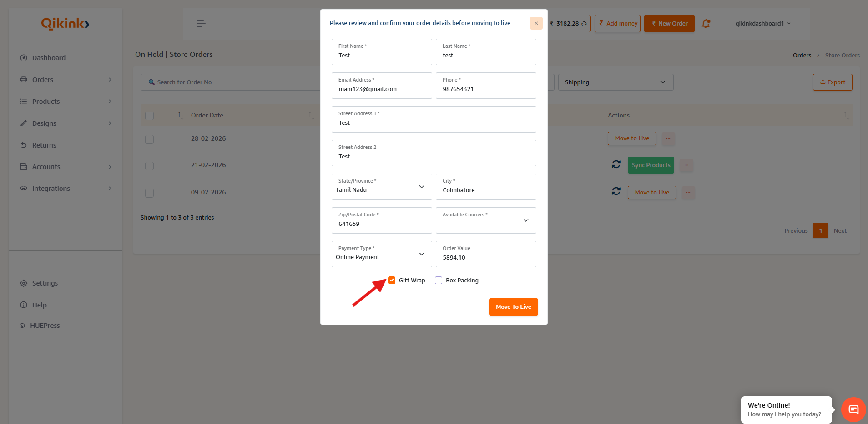
Task: Enable the Box Packing checkbox
Action: coord(439,281)
